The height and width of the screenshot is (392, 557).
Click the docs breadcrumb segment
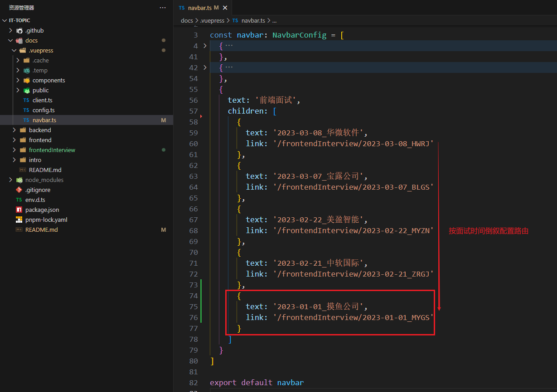[x=187, y=21]
